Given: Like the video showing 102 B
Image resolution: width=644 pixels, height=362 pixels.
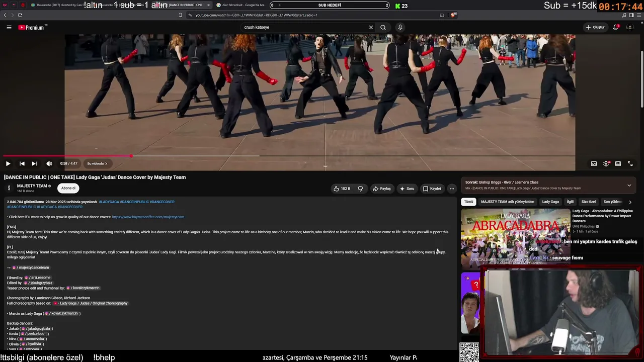Looking at the screenshot, I should pyautogui.click(x=342, y=189).
